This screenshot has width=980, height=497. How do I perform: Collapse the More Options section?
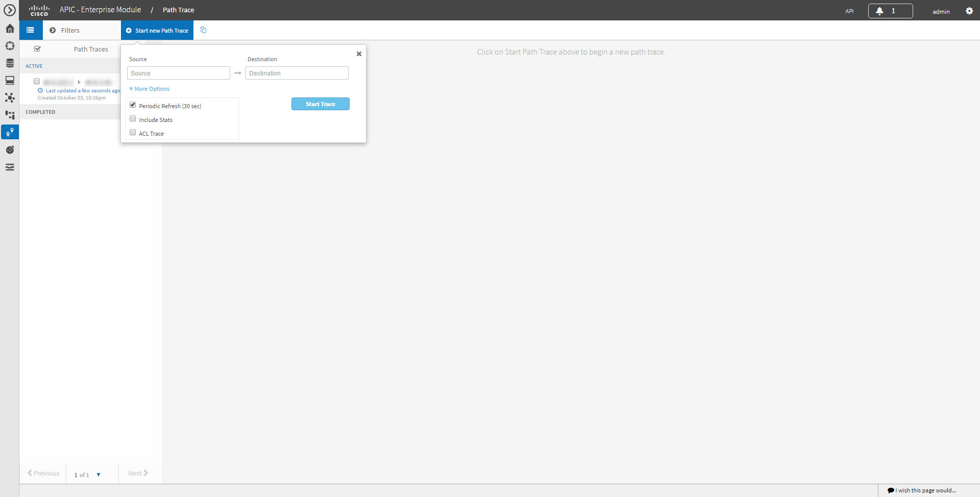click(149, 88)
